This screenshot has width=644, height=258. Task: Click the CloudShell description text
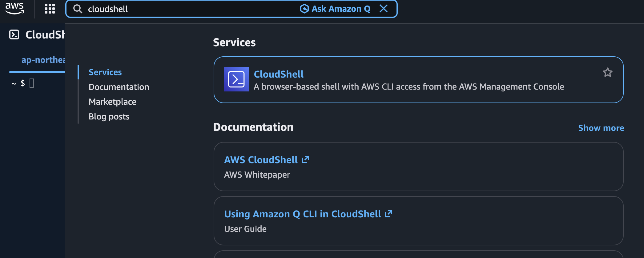(x=409, y=87)
